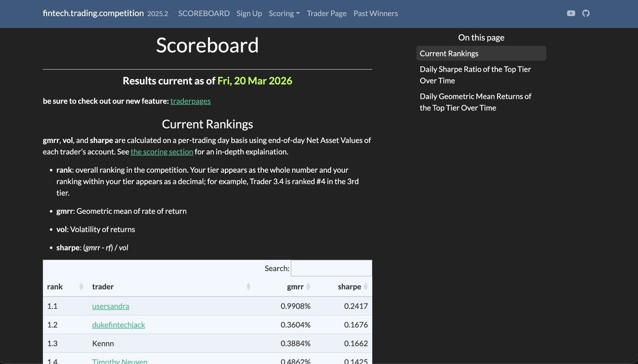Open the SCOREBOARD nav item

(x=204, y=13)
